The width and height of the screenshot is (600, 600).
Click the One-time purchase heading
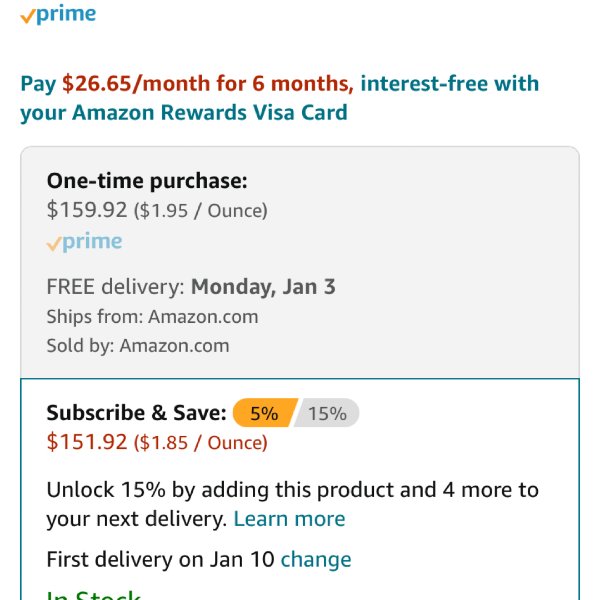147,181
